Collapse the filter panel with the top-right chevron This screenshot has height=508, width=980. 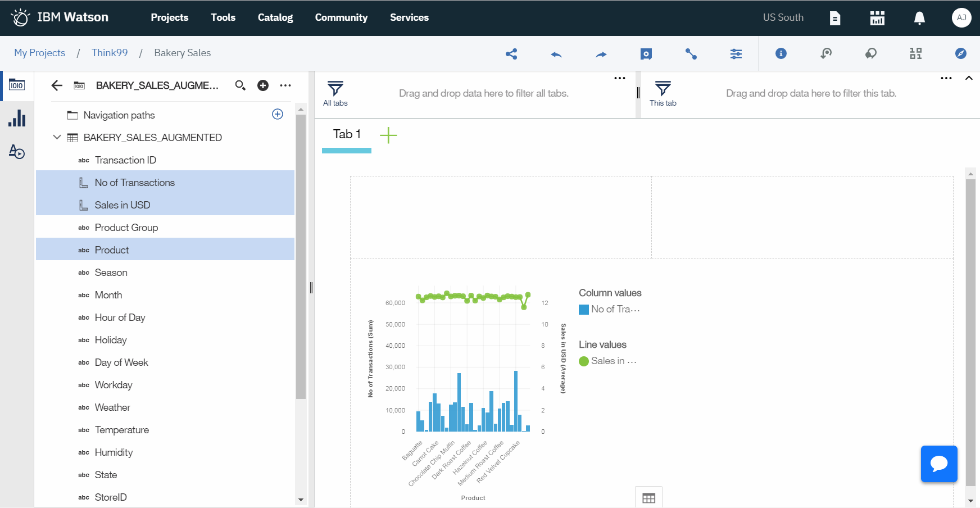click(969, 78)
